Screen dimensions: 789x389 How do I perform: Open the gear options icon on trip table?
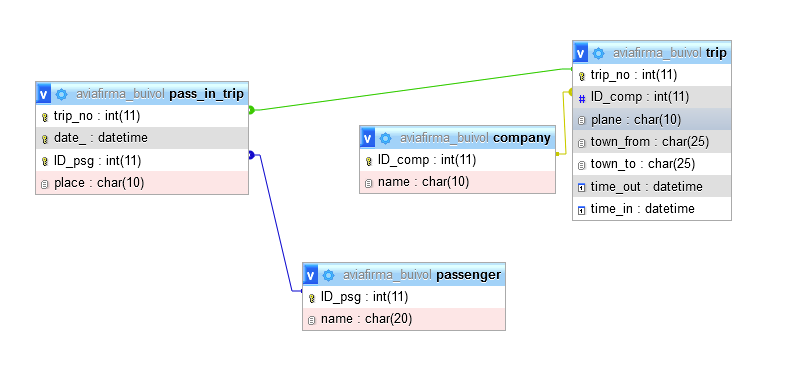click(x=598, y=53)
